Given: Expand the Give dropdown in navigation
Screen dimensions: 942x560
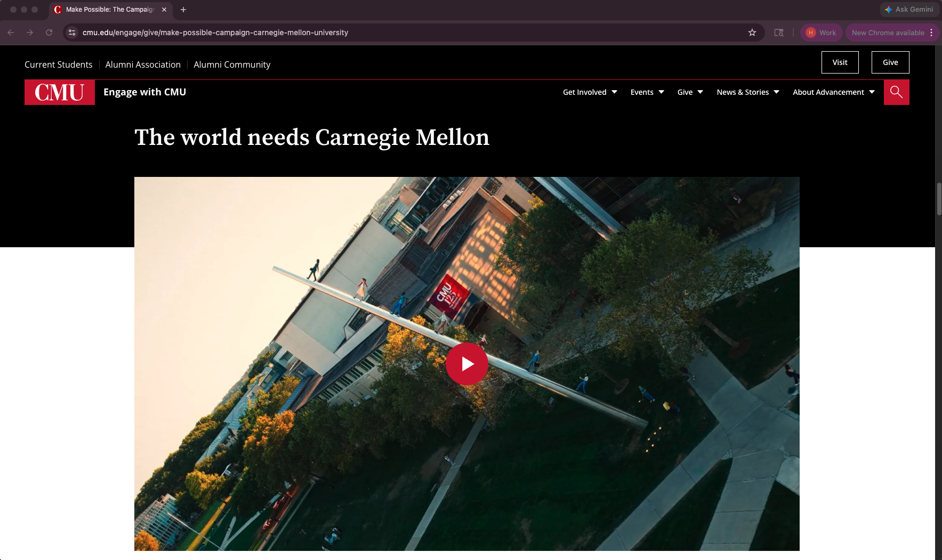Looking at the screenshot, I should pos(690,92).
